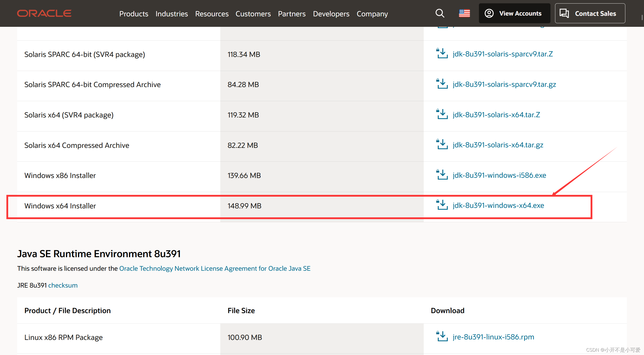This screenshot has height=355, width=644.
Task: Open the JRE 8u391 checksum link
Action: pyautogui.click(x=63, y=285)
